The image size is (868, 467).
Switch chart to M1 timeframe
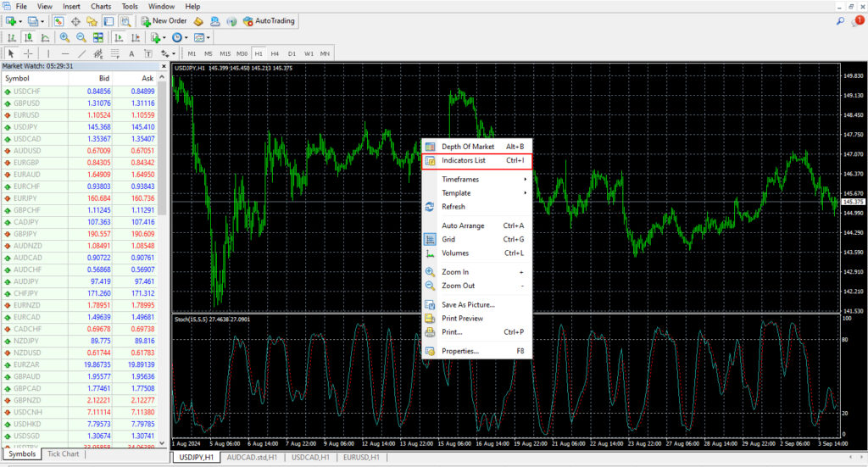coord(192,53)
